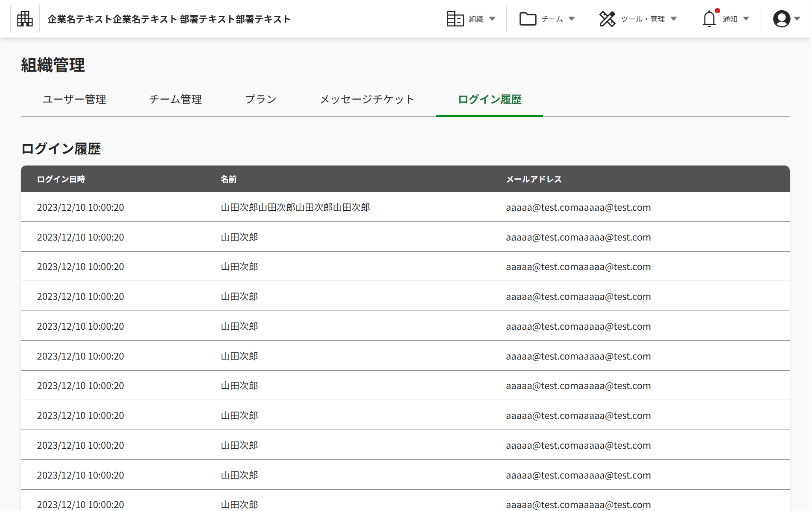Click the 組織管理 page heading
The image size is (812, 511).
pyautogui.click(x=53, y=65)
